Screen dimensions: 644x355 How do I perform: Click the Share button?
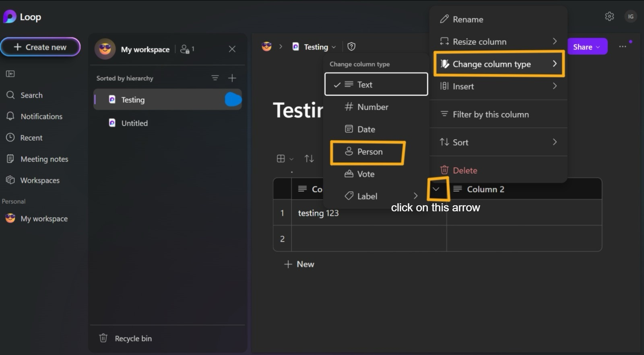(x=587, y=47)
